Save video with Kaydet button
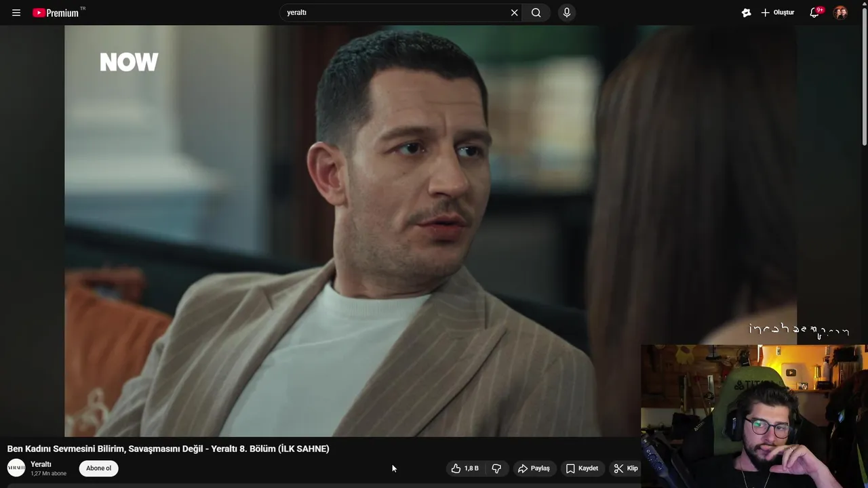 582,468
